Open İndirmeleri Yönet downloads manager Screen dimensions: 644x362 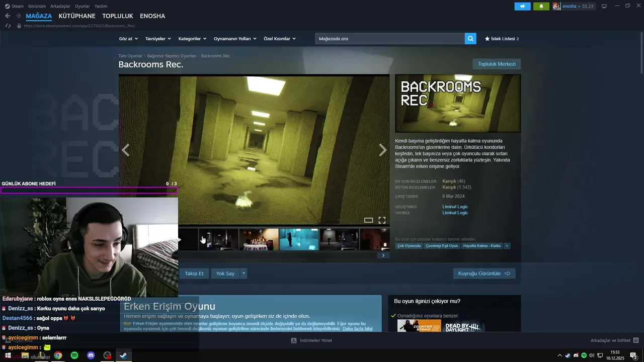311,340
